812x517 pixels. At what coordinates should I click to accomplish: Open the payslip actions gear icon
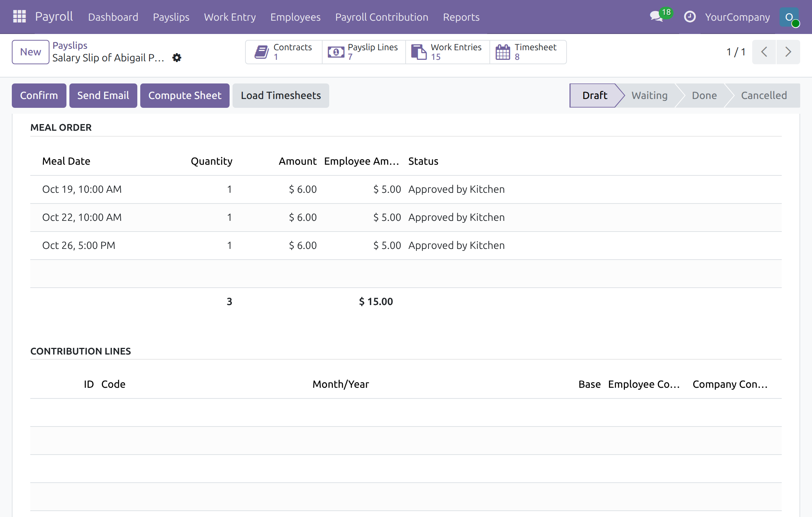pyautogui.click(x=177, y=58)
